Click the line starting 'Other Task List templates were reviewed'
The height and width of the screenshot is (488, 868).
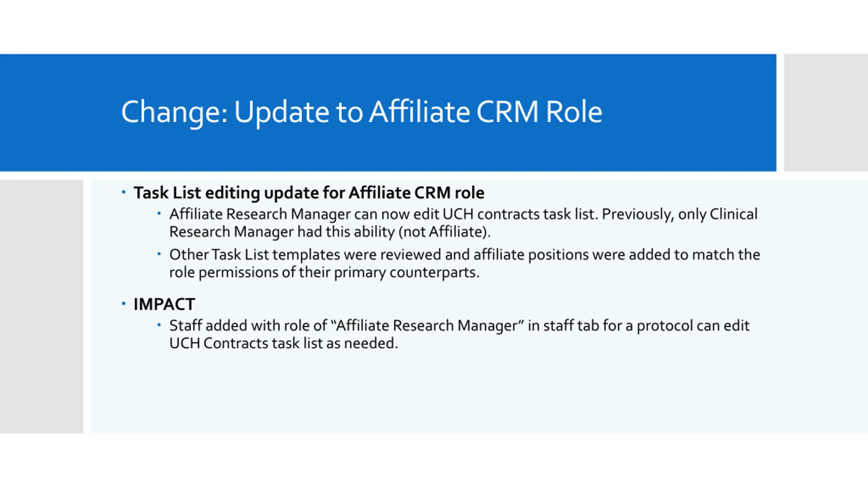465,255
